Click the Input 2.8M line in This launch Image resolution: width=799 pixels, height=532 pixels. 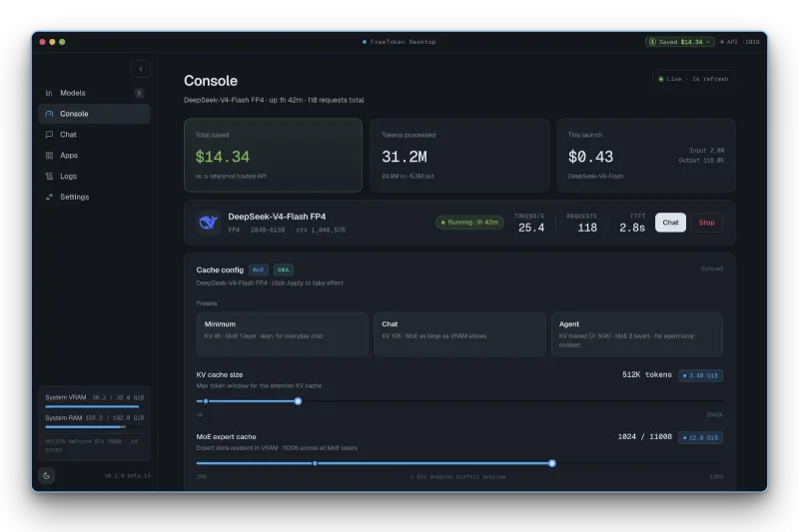coord(706,150)
